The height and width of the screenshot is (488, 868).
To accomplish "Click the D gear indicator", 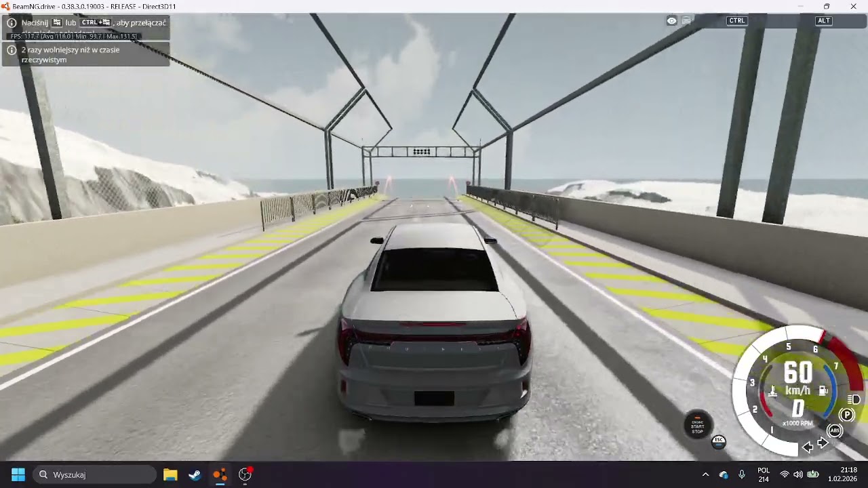I will click(x=798, y=408).
